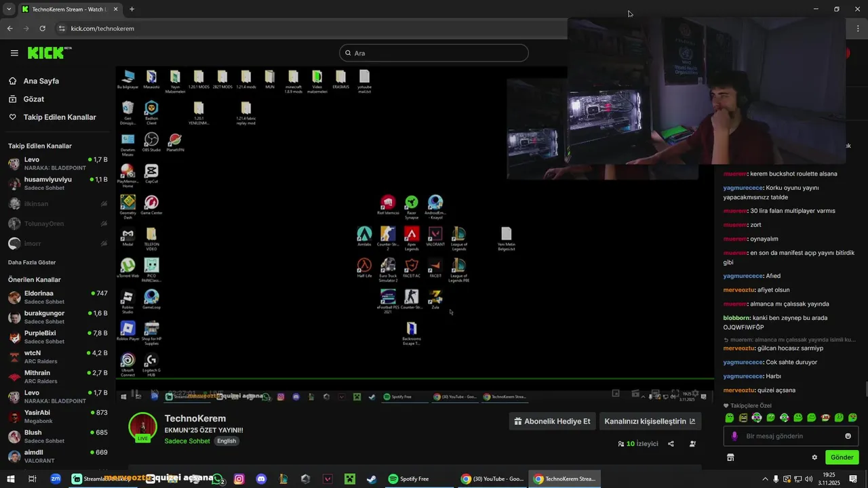The width and height of the screenshot is (868, 488).
Task: Open Eldorinaa recommended channel
Action: click(58, 297)
